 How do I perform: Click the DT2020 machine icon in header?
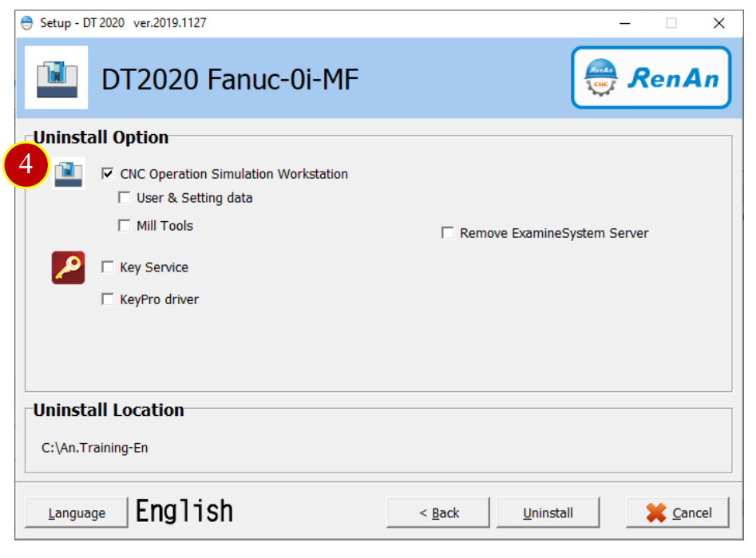57,77
